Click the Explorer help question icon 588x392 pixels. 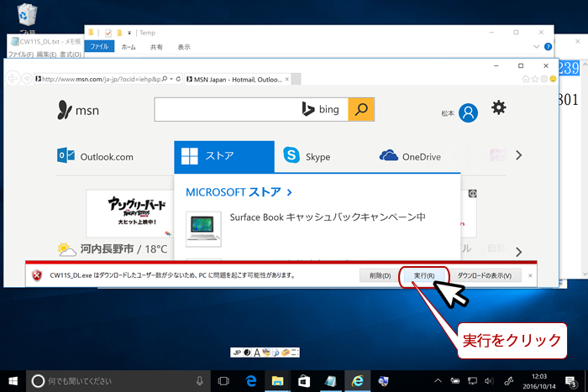click(548, 46)
